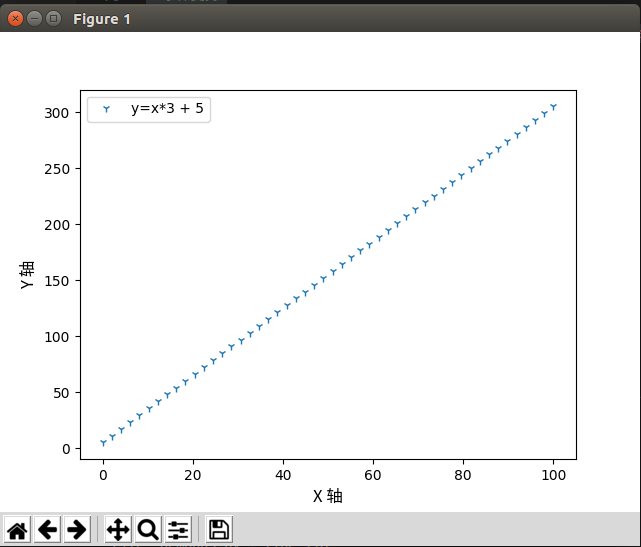Click the Y 轴 axis label
The image size is (641, 547).
click(28, 275)
